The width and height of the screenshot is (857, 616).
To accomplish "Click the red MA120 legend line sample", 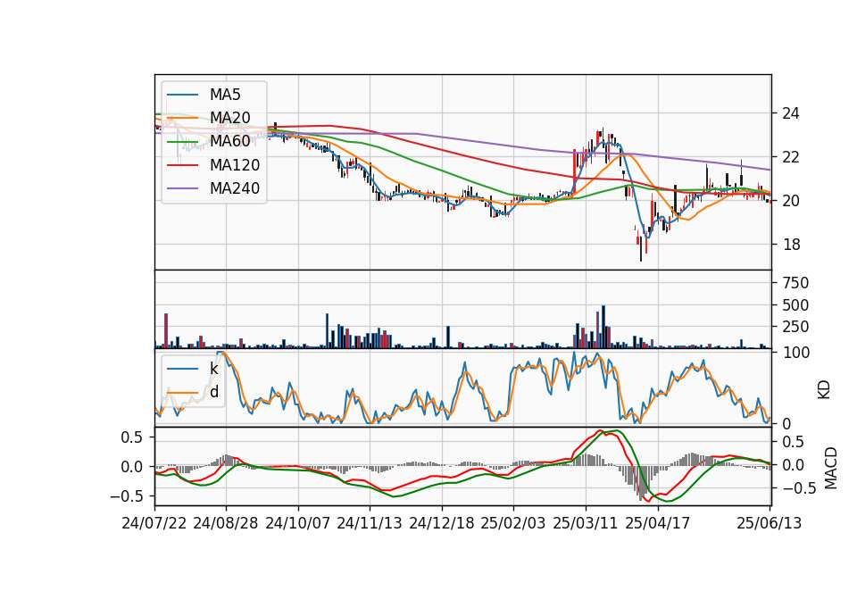I will (182, 165).
